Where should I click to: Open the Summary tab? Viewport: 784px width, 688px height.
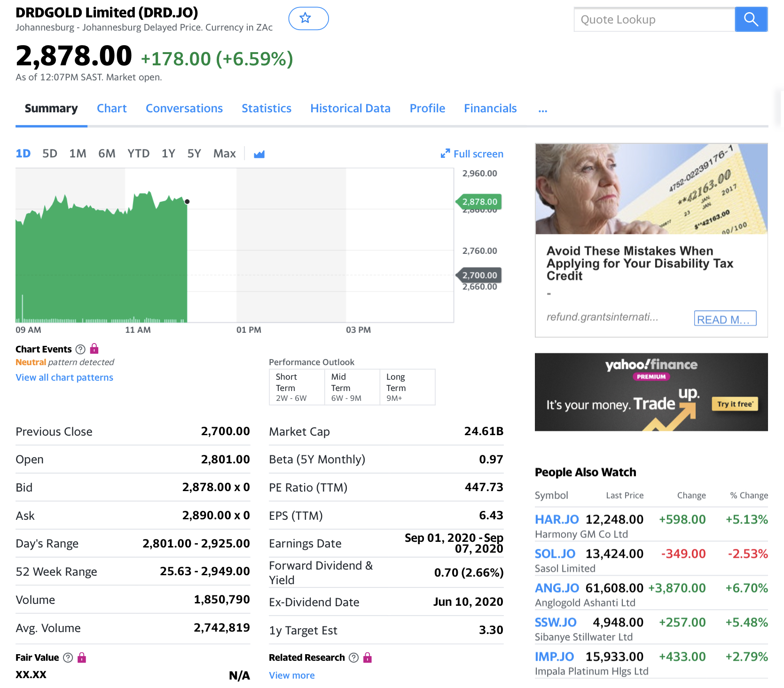51,109
